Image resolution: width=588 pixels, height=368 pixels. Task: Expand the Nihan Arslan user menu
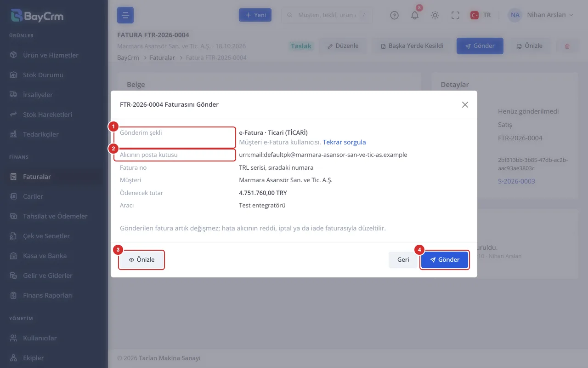pyautogui.click(x=541, y=15)
